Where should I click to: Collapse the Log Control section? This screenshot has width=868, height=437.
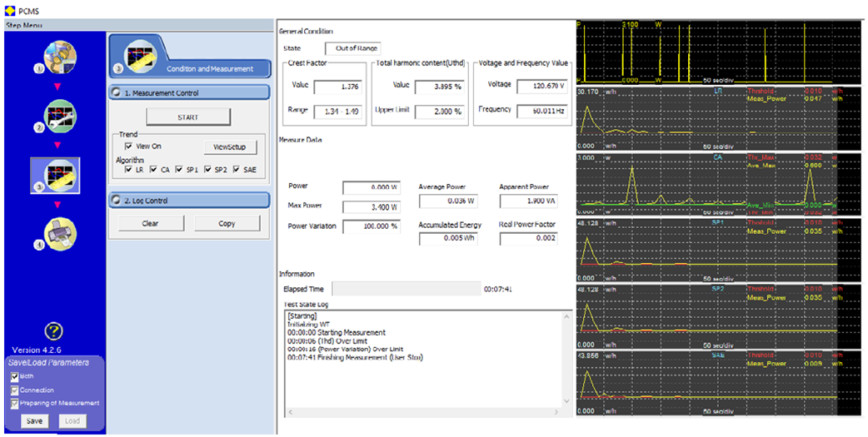117,201
